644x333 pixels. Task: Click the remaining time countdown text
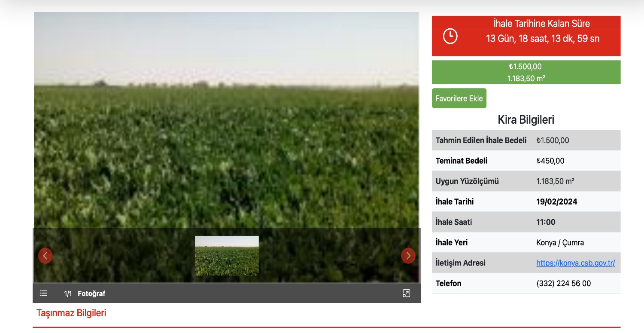(x=542, y=39)
